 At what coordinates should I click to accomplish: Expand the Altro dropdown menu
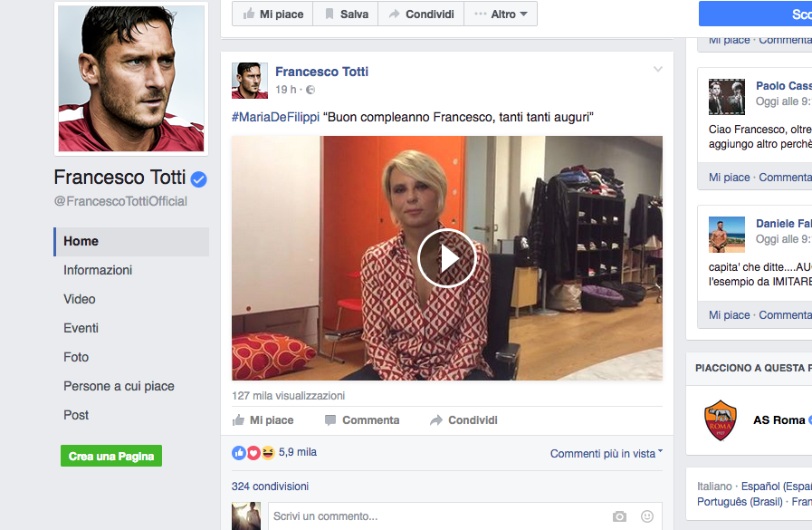coord(501,14)
